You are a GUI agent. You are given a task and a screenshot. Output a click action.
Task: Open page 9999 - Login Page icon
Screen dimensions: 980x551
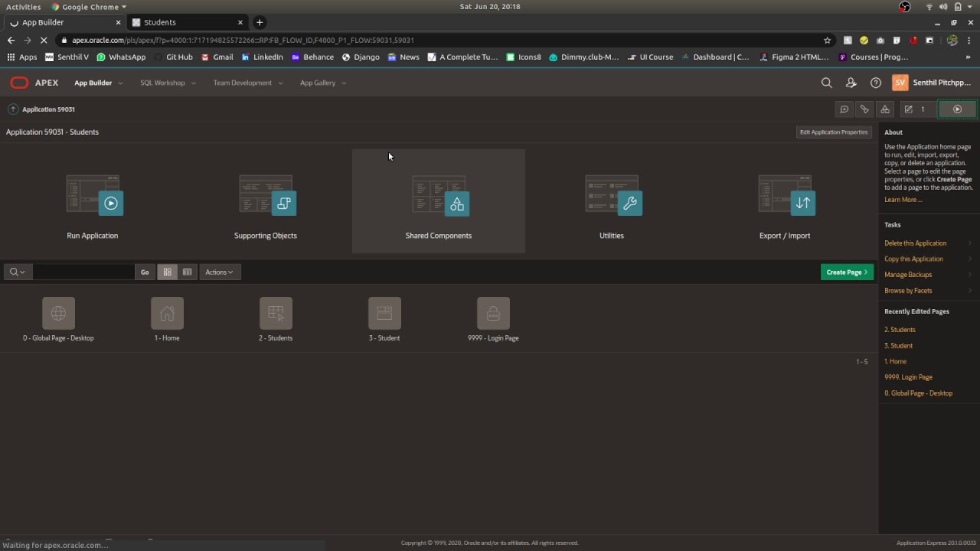pyautogui.click(x=493, y=313)
